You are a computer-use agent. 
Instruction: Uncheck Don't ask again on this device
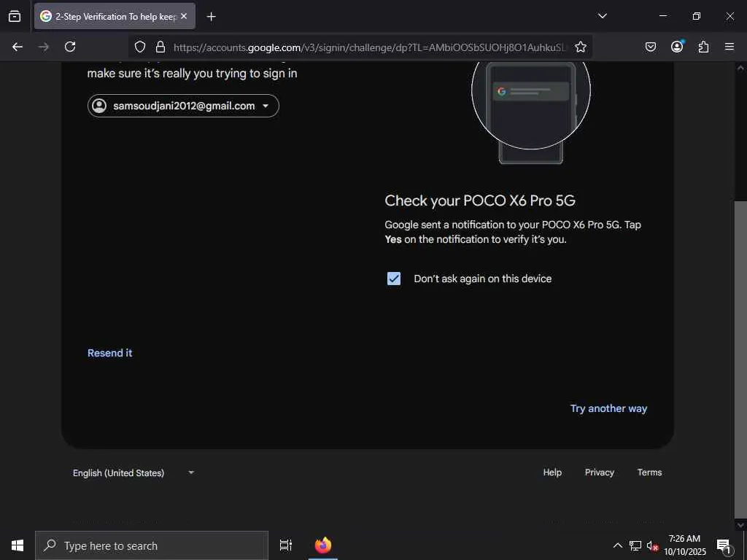pos(393,279)
